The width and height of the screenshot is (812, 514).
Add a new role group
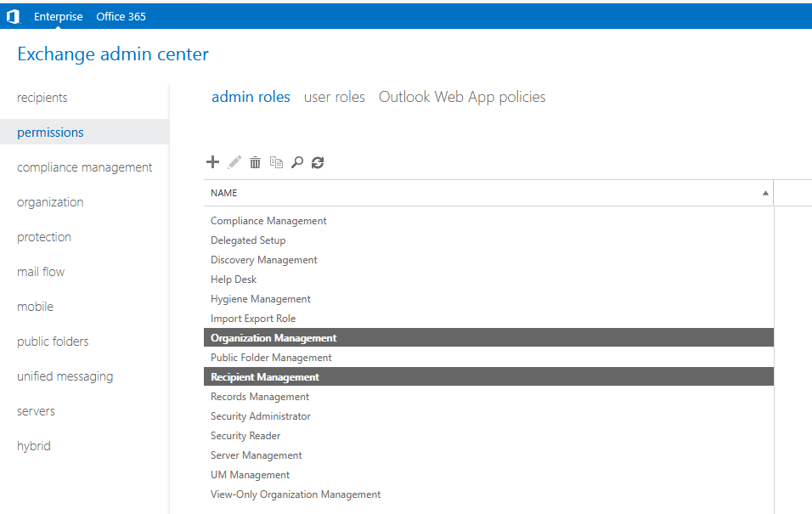pyautogui.click(x=212, y=162)
